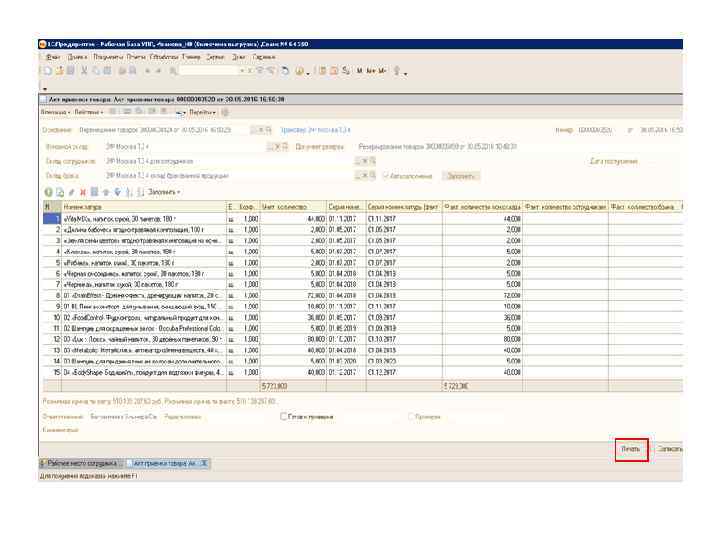The image size is (720, 540).
Task: Open the leftmost document toolbar dropdown
Action: pos(55,112)
